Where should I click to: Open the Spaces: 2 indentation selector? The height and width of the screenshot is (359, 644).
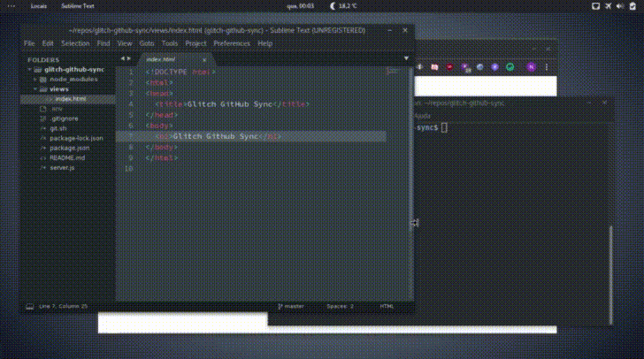(340, 307)
